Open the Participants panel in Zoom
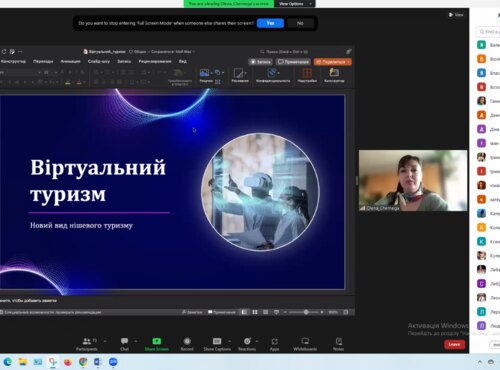The width and height of the screenshot is (500, 370). point(87,344)
